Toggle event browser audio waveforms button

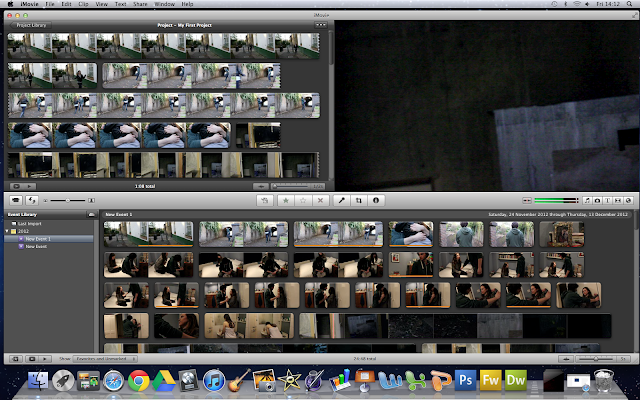[x=566, y=359]
